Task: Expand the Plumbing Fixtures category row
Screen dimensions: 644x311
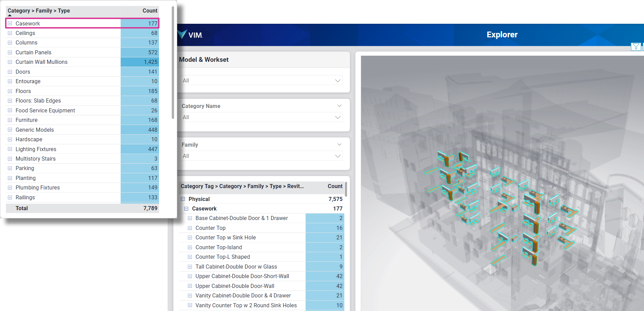Action: (x=10, y=187)
